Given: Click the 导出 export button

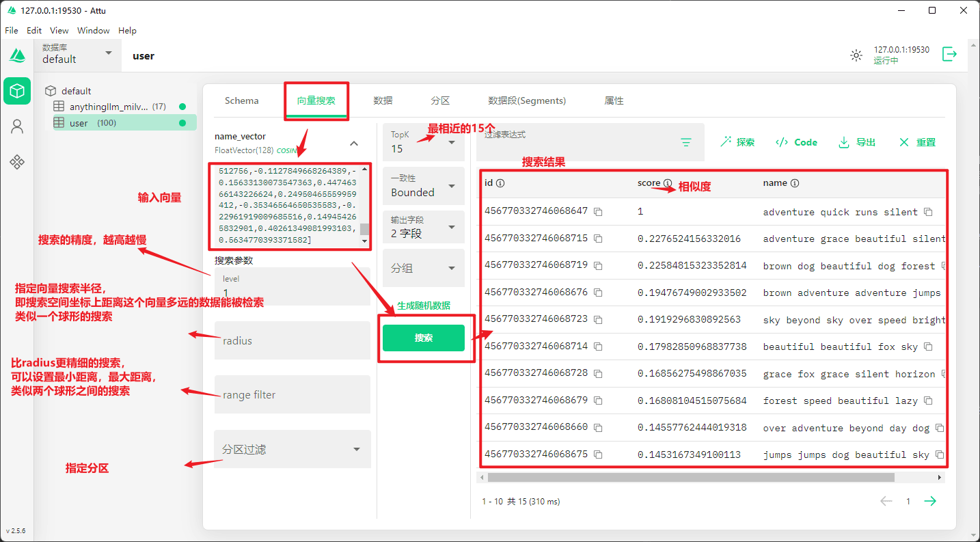Looking at the screenshot, I should pos(857,142).
